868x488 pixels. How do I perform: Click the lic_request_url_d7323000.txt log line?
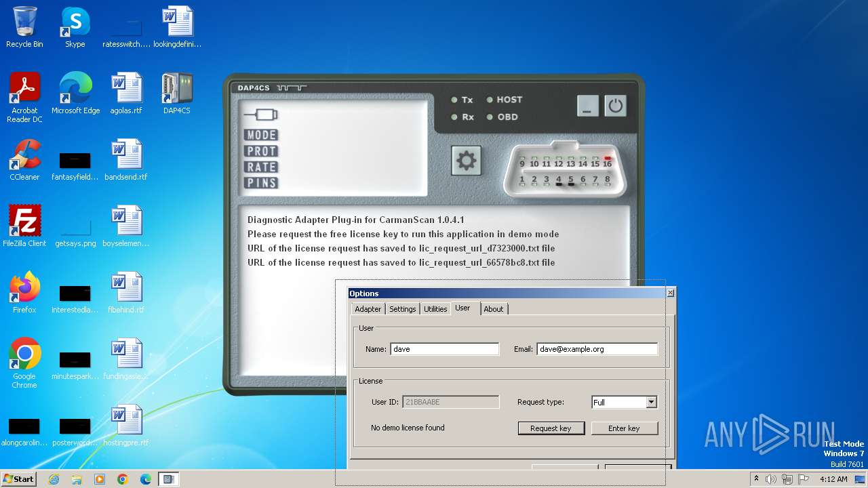click(401, 248)
